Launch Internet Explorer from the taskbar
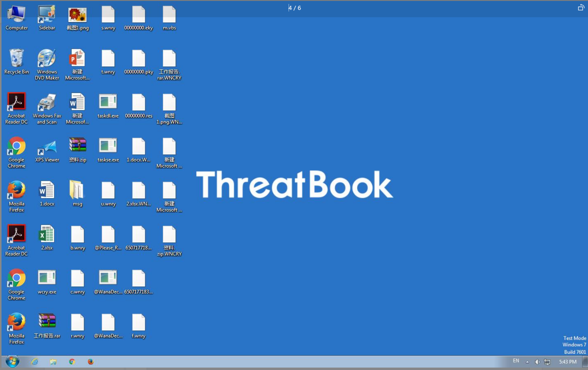The height and width of the screenshot is (370, 588). (35, 362)
